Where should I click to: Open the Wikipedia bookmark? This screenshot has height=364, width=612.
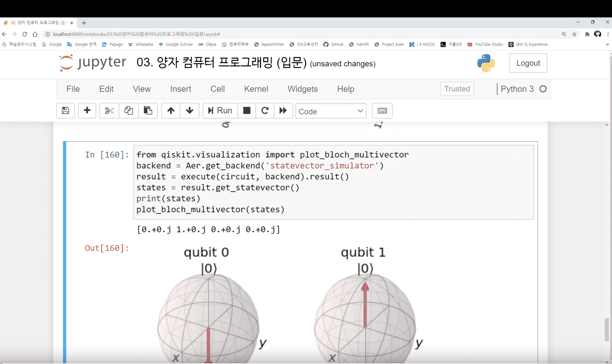point(141,44)
